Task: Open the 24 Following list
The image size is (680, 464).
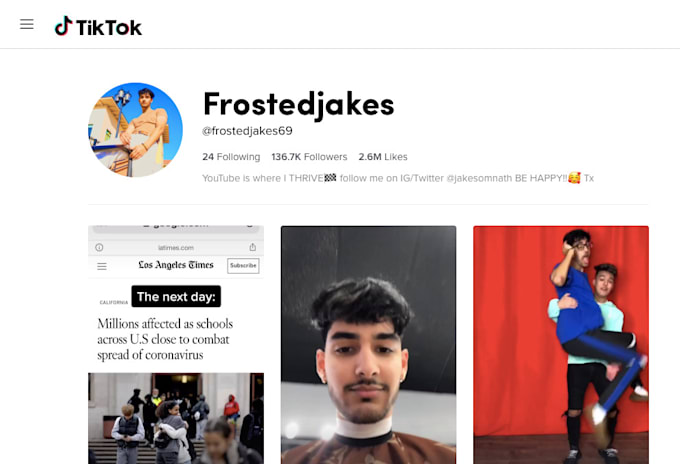Action: point(231,157)
